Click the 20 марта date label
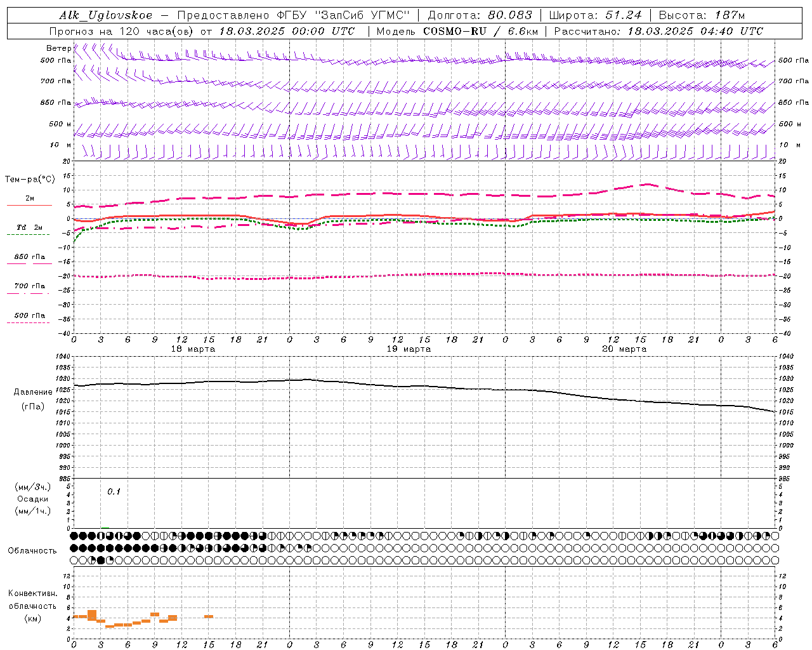This screenshot has width=812, height=650. [624, 349]
